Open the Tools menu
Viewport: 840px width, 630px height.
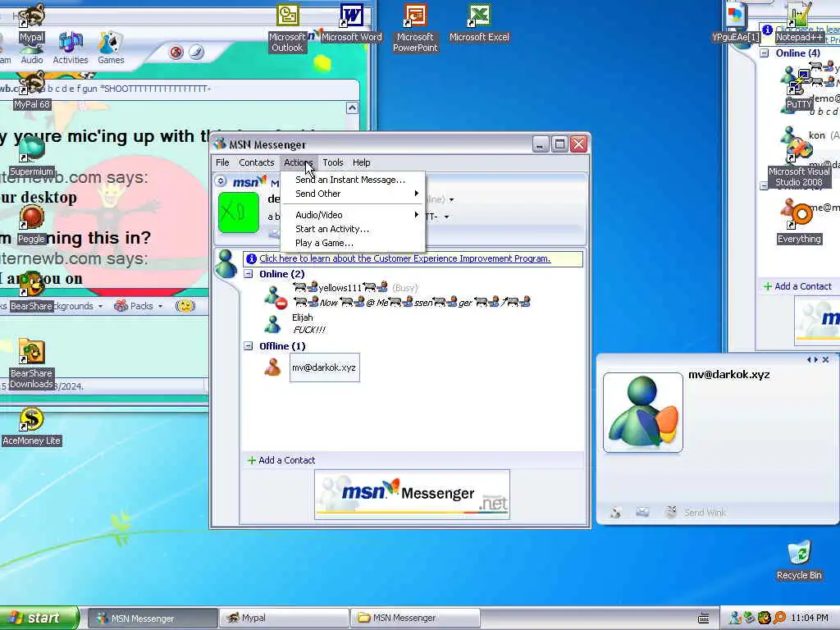pos(333,162)
